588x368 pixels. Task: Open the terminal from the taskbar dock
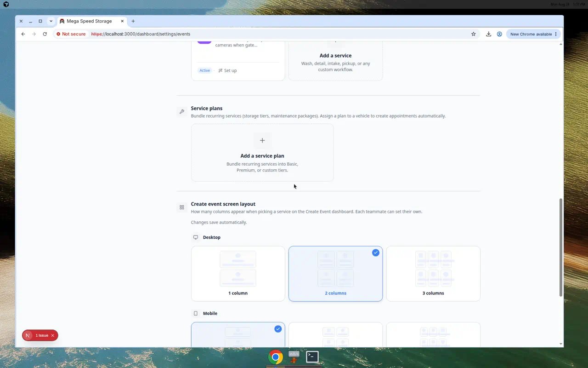[312, 356]
